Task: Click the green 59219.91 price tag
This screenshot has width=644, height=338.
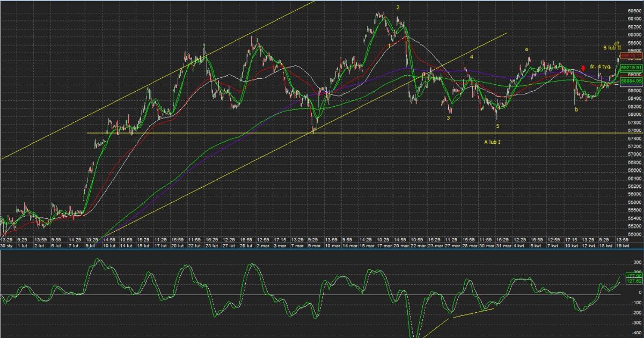Action: click(628, 67)
